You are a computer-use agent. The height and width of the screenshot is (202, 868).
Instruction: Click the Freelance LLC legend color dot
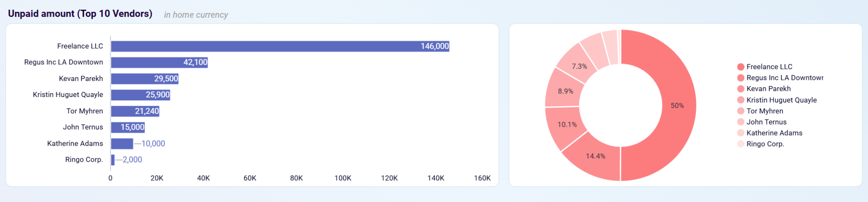(740, 67)
